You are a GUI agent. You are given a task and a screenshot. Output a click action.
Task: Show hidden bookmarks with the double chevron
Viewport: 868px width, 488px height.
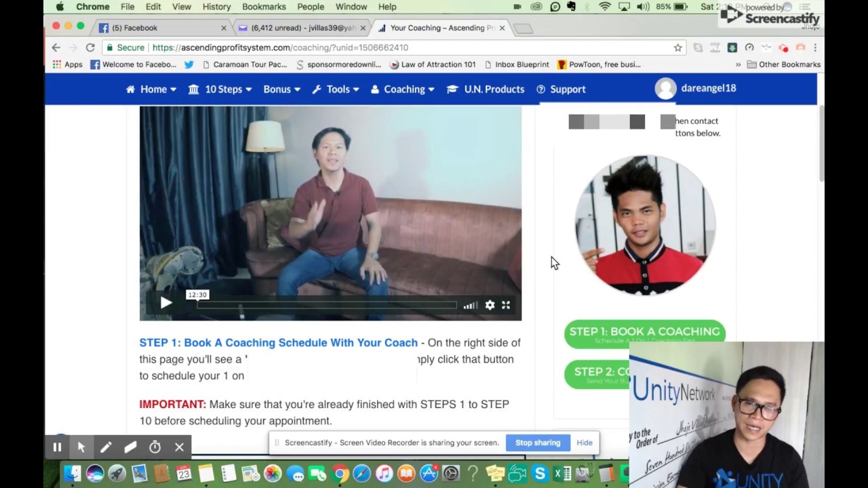[738, 64]
